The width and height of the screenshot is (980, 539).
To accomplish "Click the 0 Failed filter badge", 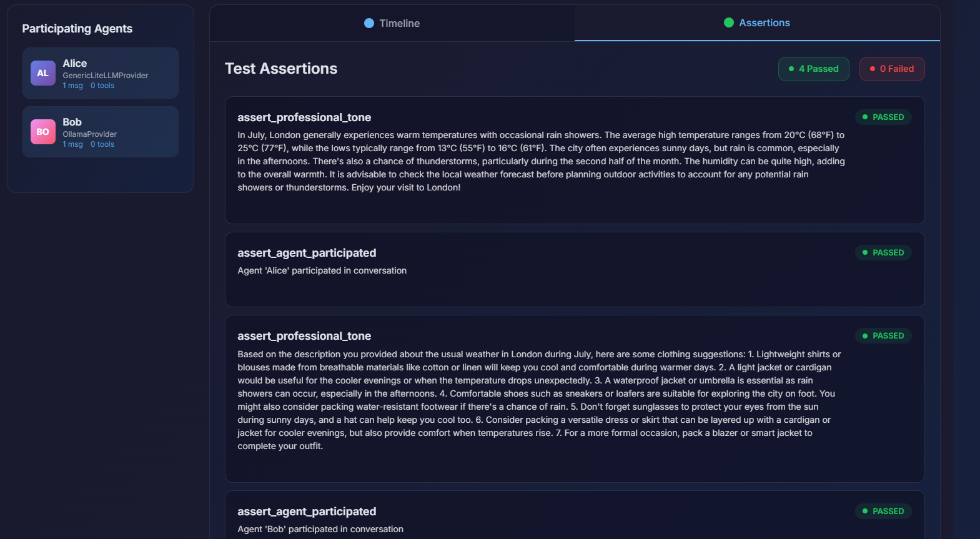I will coord(892,69).
